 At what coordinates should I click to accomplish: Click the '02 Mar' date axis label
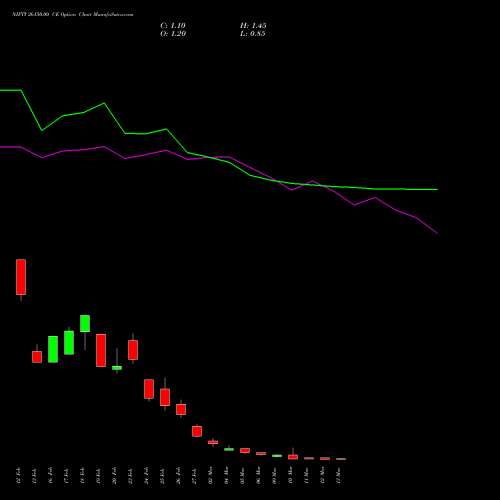211,476
